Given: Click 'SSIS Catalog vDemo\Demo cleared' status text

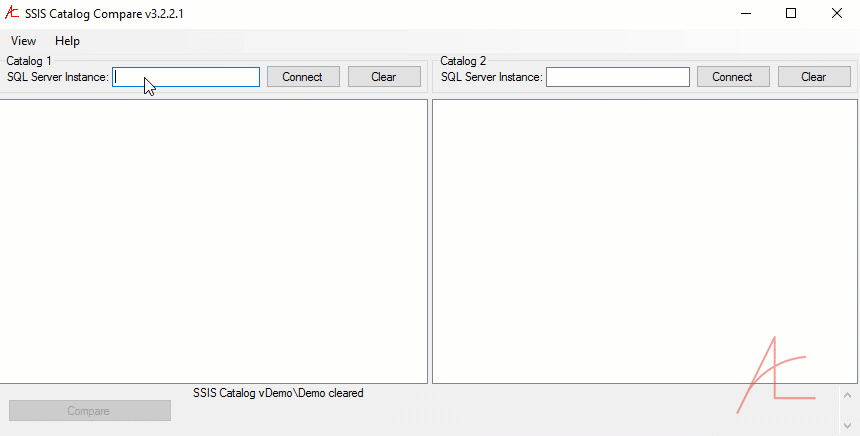Looking at the screenshot, I should [278, 393].
